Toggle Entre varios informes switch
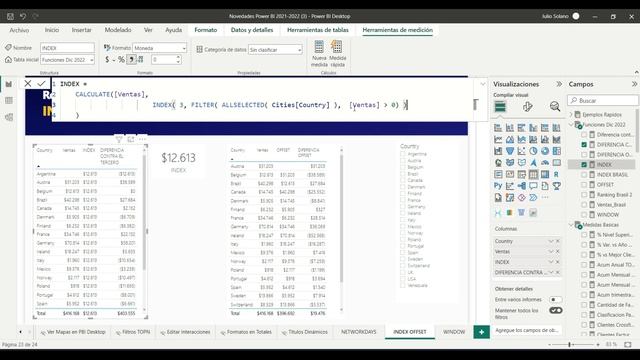640x360 pixels. [x=556, y=300]
